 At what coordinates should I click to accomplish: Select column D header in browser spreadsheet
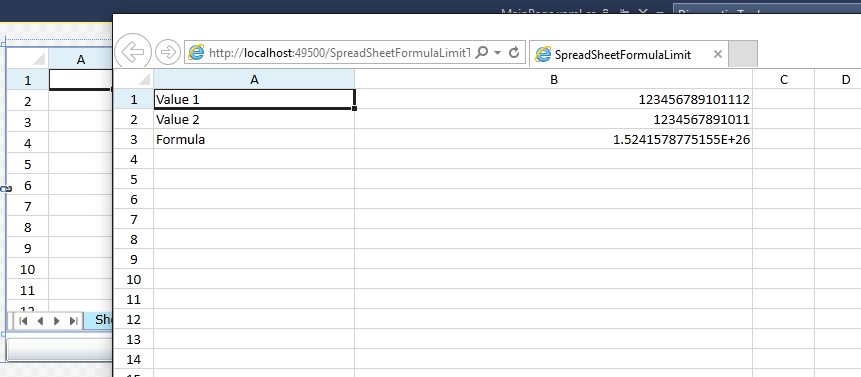[838, 79]
